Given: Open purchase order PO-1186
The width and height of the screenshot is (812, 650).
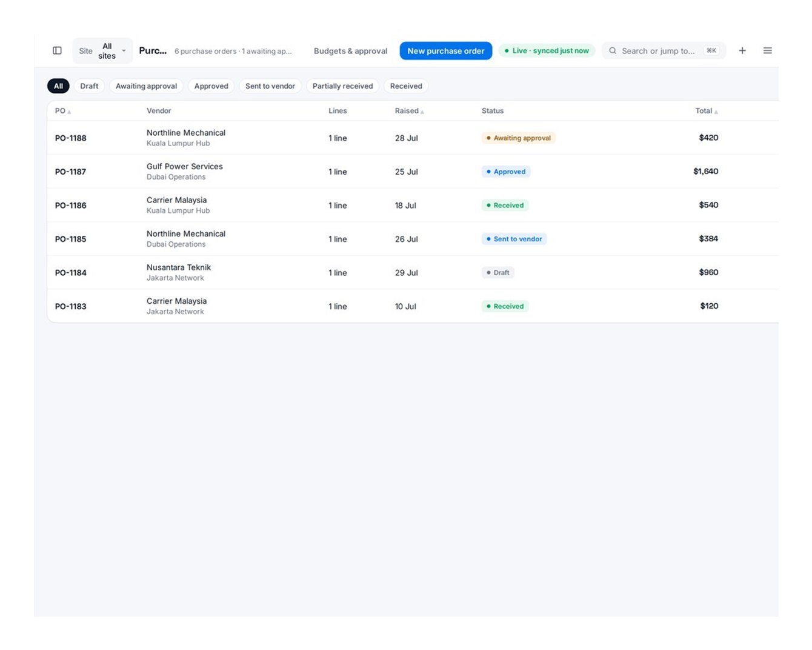Looking at the screenshot, I should [x=71, y=206].
